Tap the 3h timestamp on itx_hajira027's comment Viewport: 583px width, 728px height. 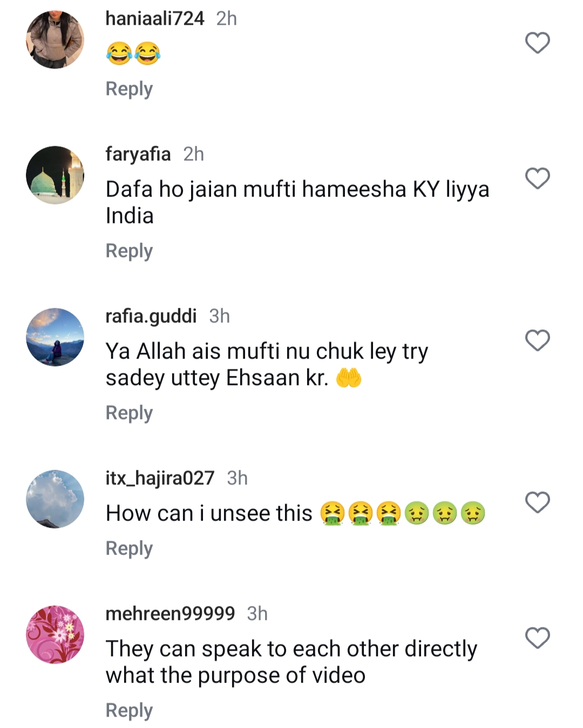click(x=236, y=478)
